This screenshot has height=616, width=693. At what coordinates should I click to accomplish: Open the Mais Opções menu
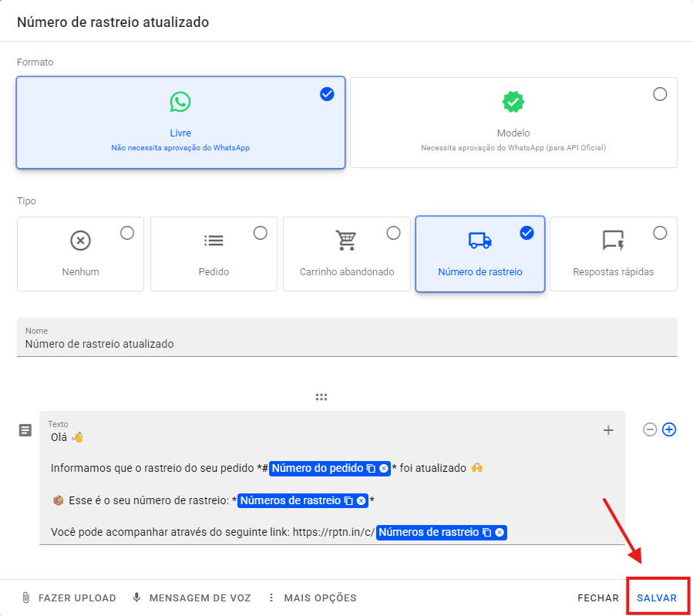[311, 597]
